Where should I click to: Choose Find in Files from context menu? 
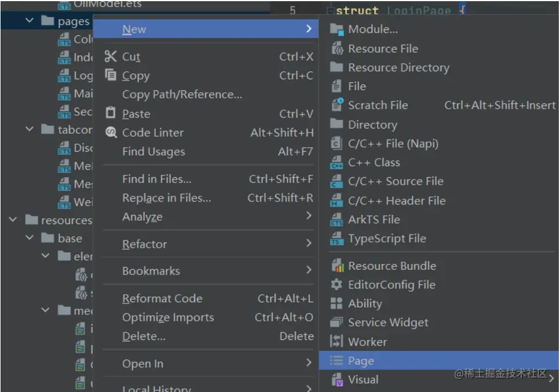[157, 179]
